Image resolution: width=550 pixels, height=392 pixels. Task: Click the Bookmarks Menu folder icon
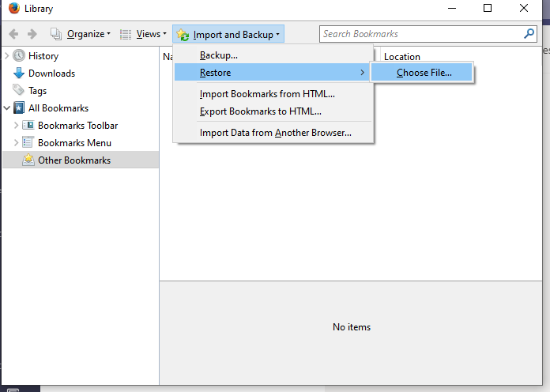28,142
